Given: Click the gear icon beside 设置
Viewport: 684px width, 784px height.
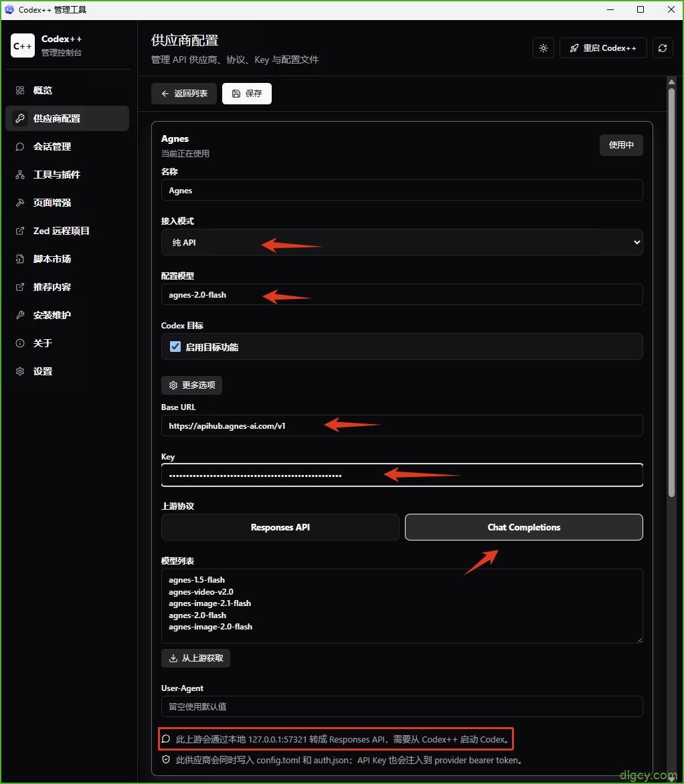Looking at the screenshot, I should [x=20, y=371].
